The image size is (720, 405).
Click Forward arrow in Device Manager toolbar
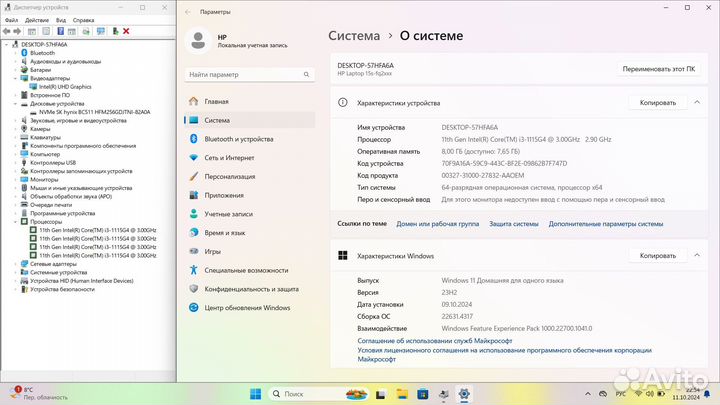point(17,31)
